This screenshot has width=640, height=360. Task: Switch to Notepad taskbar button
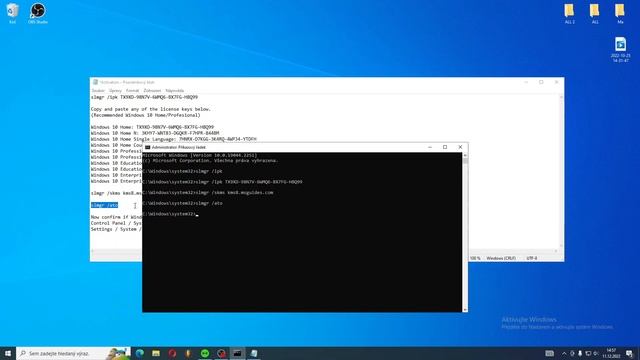click(x=253, y=353)
